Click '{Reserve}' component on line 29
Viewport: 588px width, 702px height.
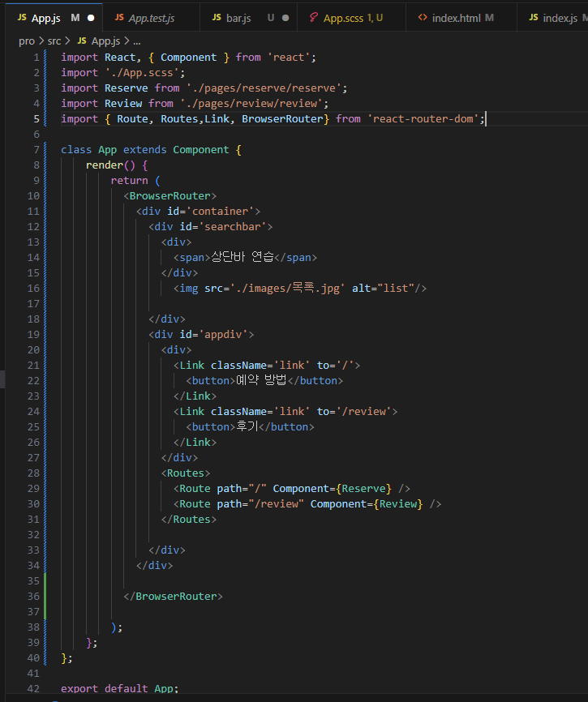363,489
